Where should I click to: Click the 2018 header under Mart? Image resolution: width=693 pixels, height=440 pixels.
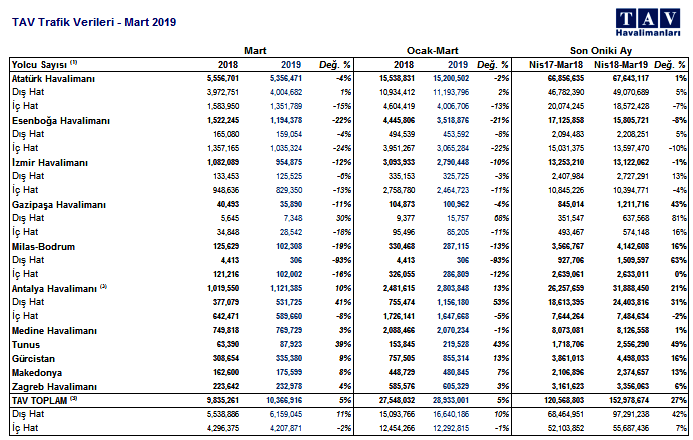228,64
